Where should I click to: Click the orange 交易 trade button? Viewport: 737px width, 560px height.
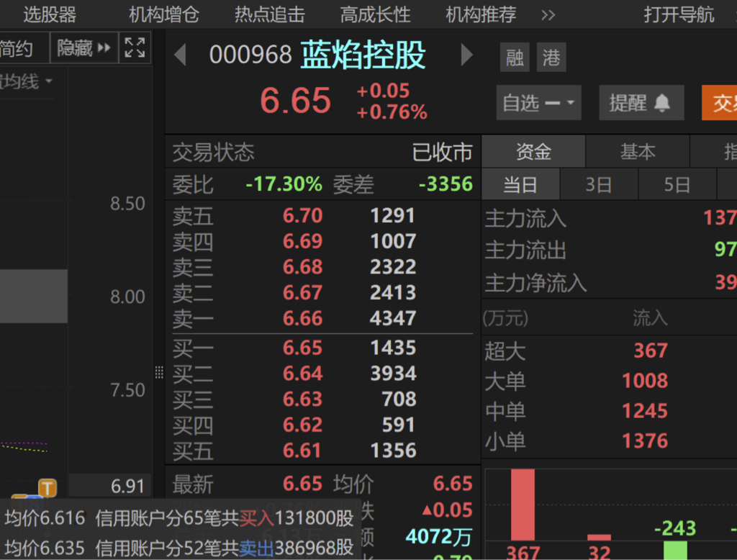coord(719,103)
